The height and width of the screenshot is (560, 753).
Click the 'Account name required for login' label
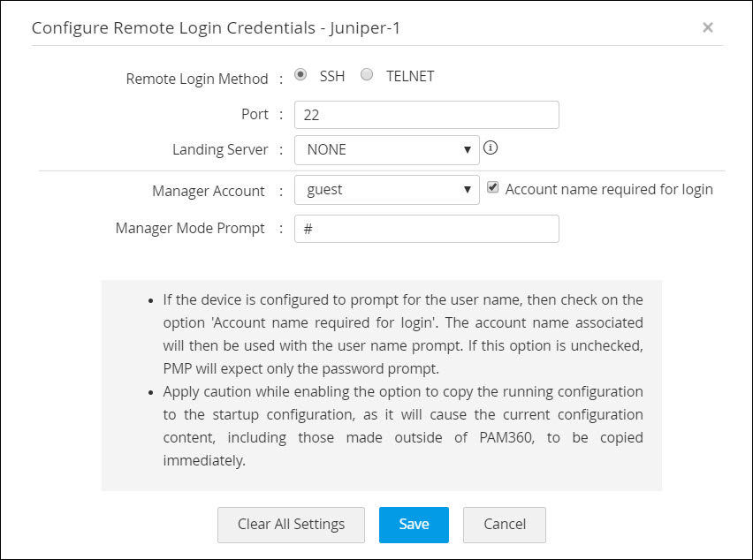pos(609,189)
